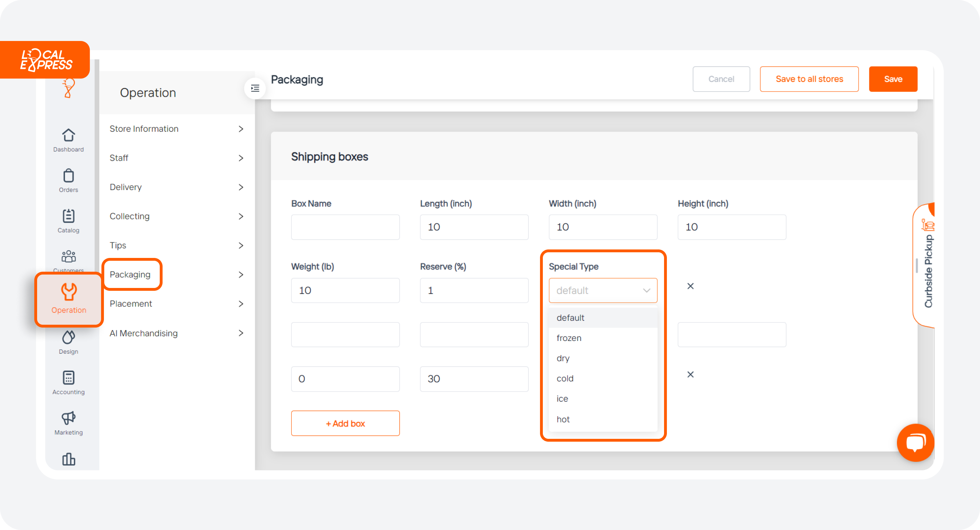Click Save to all stores
Screen dimensions: 980x530
[809, 79]
